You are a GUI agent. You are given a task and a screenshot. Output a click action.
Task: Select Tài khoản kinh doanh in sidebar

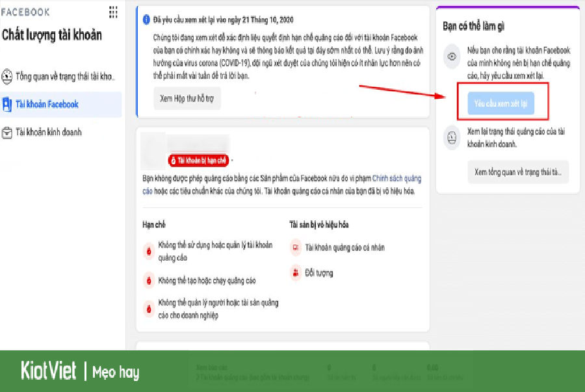coord(60,133)
